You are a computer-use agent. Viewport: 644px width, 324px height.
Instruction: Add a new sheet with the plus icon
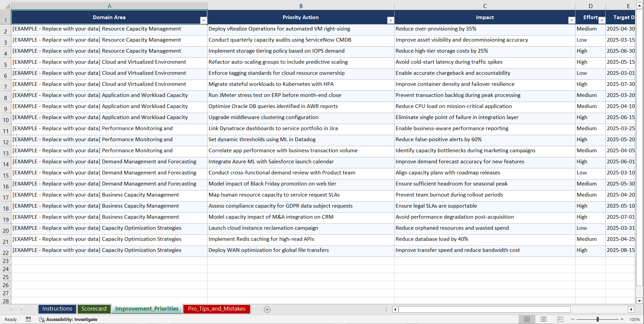[267, 309]
